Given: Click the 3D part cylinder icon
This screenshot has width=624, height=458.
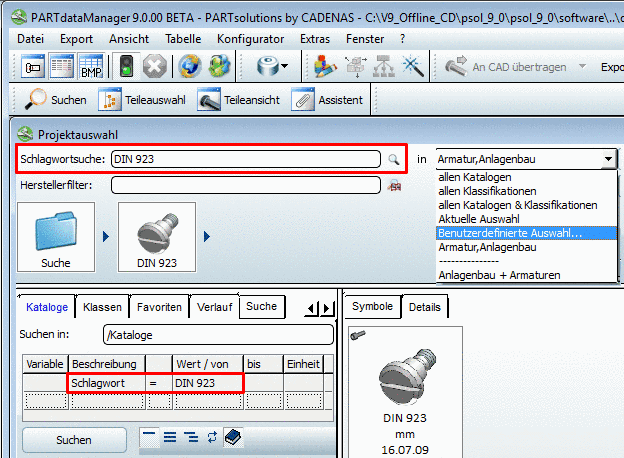Looking at the screenshot, I should [x=267, y=66].
